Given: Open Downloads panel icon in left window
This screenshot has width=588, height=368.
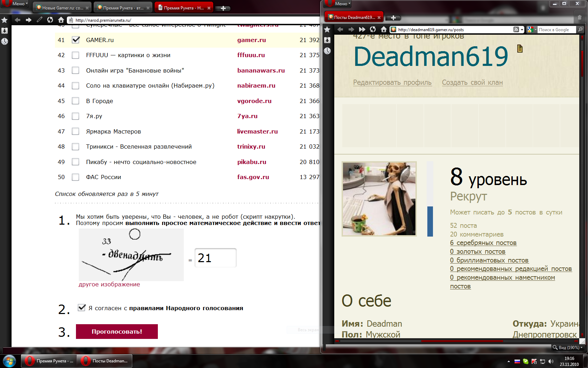Looking at the screenshot, I should (x=5, y=31).
